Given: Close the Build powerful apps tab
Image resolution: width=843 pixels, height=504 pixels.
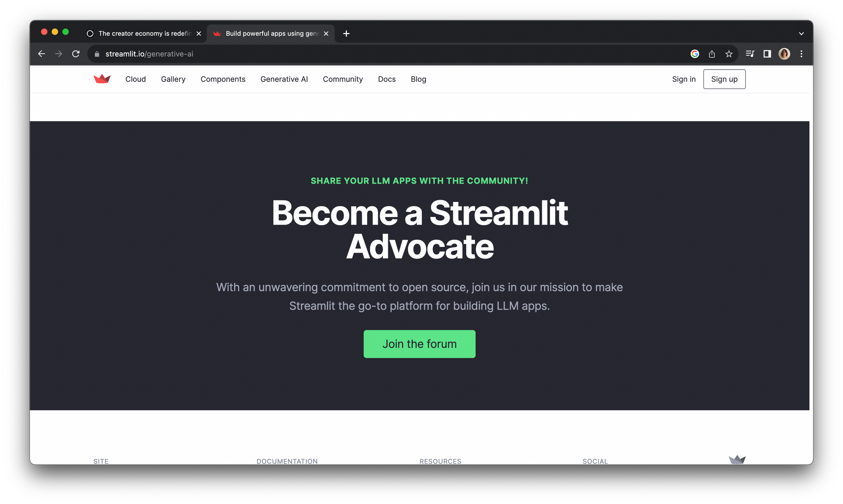Looking at the screenshot, I should coord(326,34).
